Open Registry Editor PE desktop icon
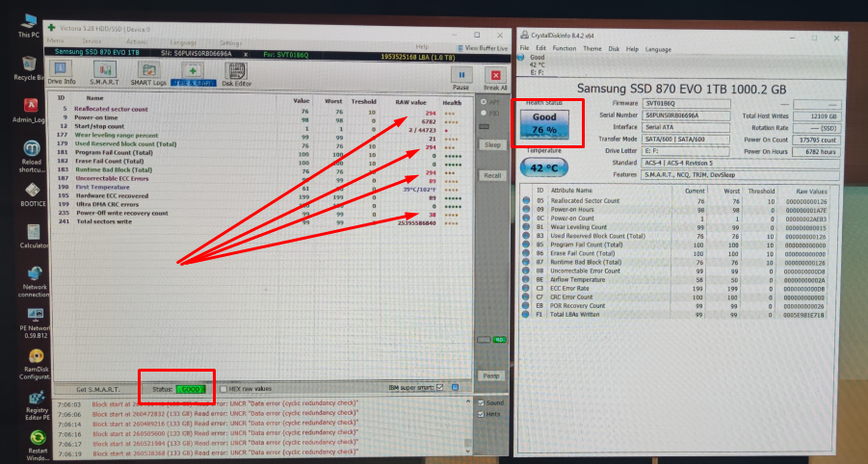The height and width of the screenshot is (464, 868). (37, 406)
